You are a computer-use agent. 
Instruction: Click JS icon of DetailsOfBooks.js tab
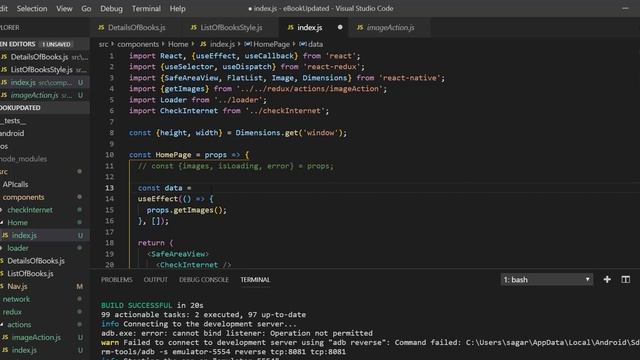click(101, 27)
